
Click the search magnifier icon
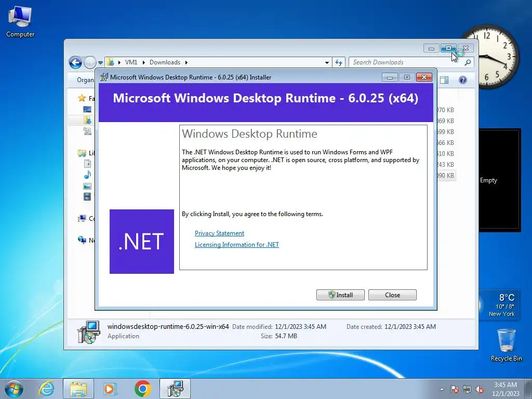pyautogui.click(x=468, y=62)
